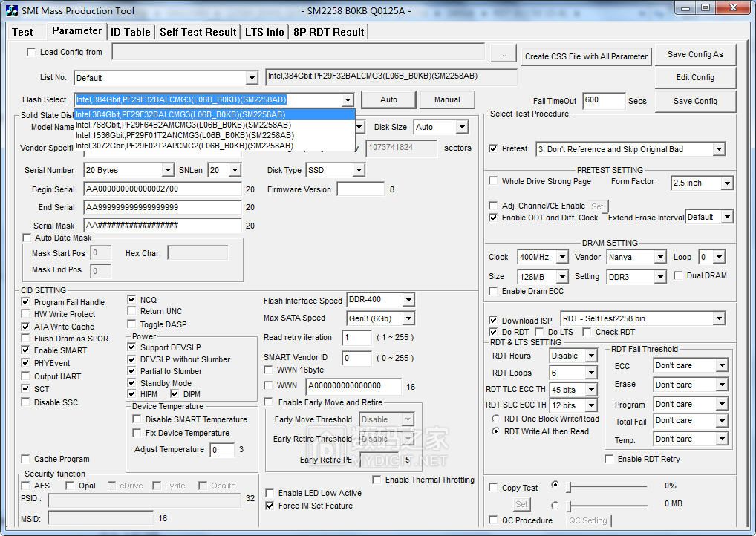Select the Parameter tab

pos(76,31)
